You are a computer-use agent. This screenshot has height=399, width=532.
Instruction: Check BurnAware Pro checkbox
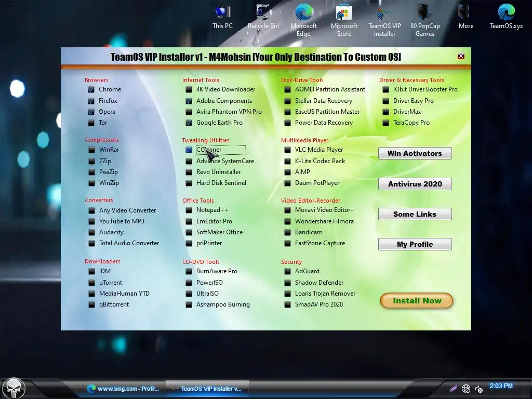[189, 271]
